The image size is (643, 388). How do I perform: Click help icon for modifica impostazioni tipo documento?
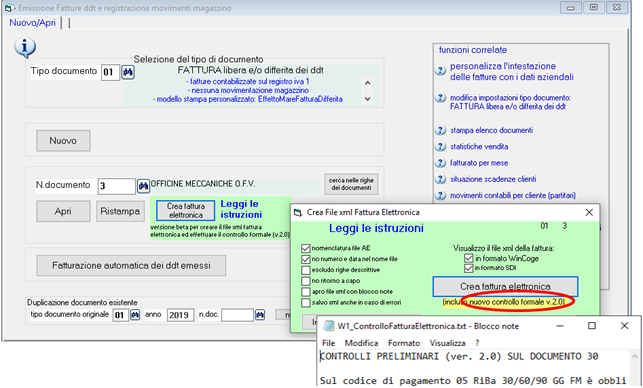(440, 98)
